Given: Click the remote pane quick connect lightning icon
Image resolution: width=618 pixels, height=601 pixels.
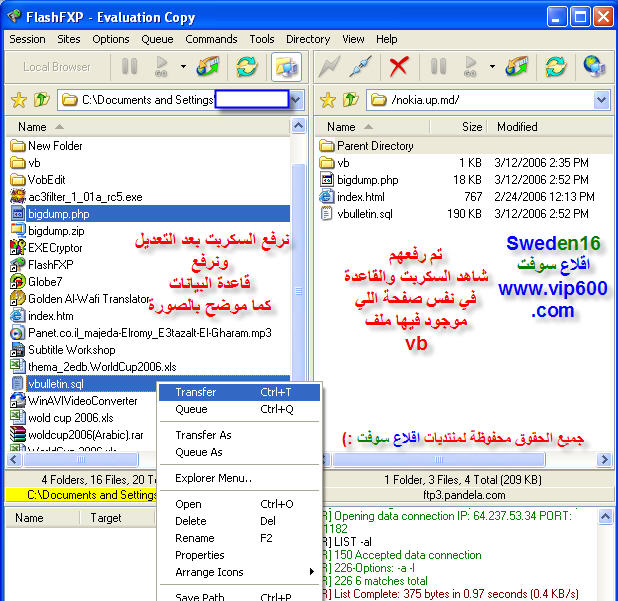Looking at the screenshot, I should pos(329,67).
